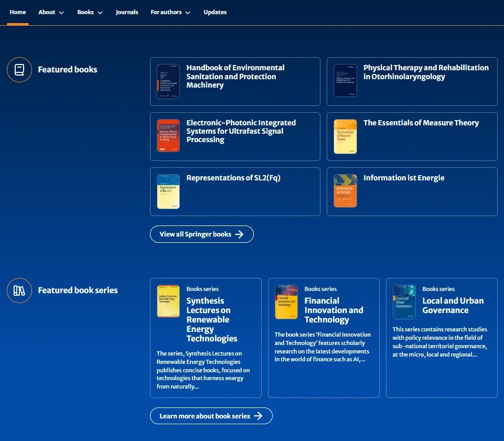Click The Essentials of Measure Theory cover
Image resolution: width=504 pixels, height=441 pixels.
(x=345, y=137)
